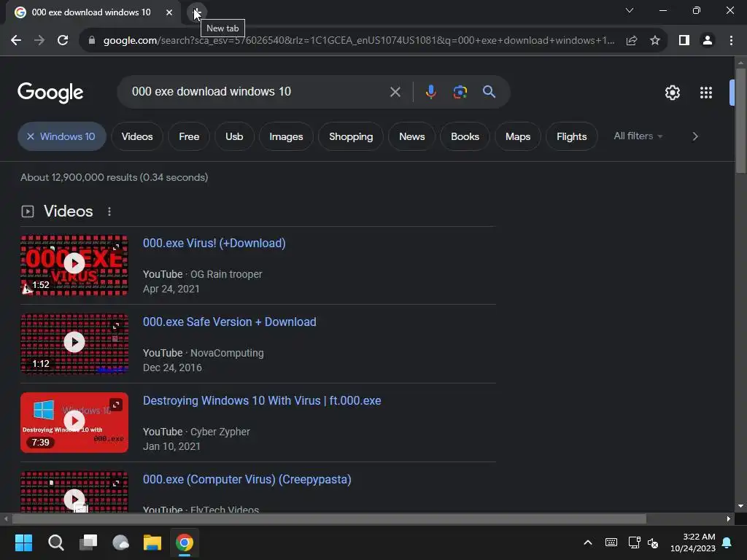Select the Usb filter chip
The image size is (747, 560).
(234, 136)
